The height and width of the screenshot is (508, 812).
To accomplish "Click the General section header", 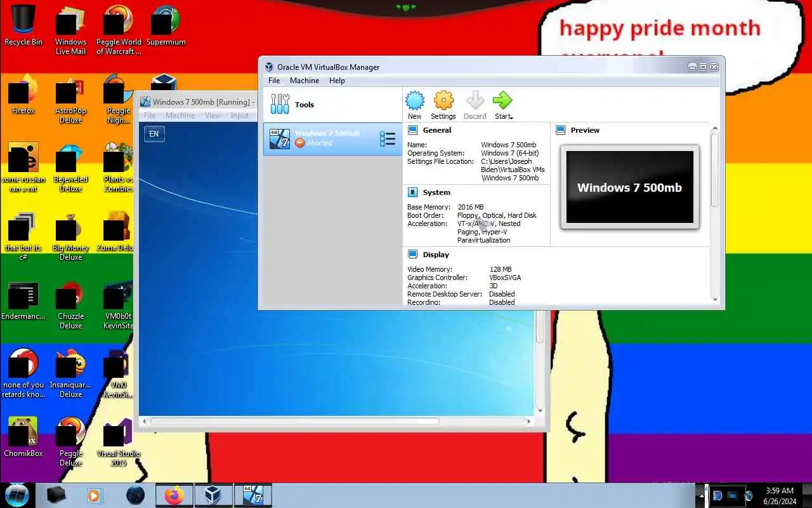I will coord(437,130).
